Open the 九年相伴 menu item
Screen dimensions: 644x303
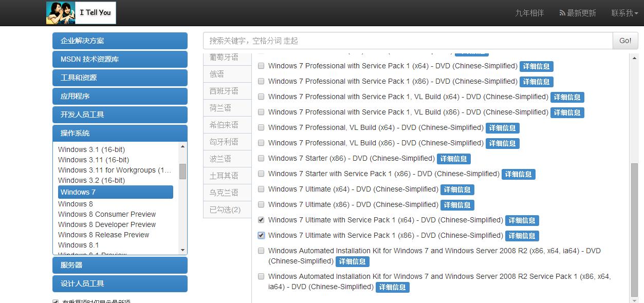coord(529,13)
